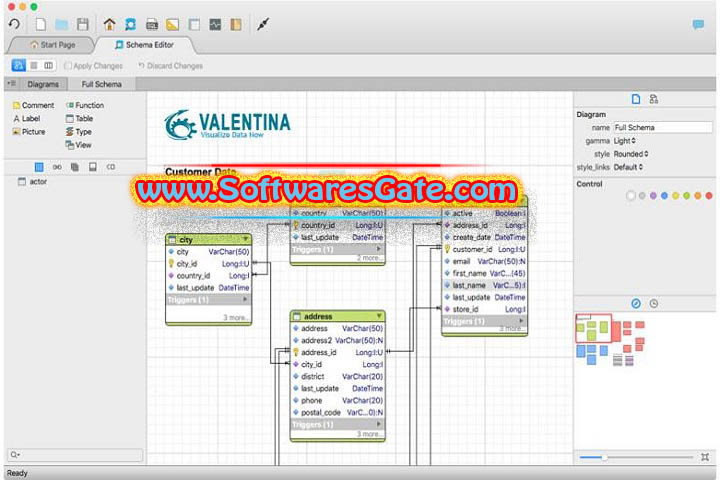Screen dimensions: 720x480
Task: Open the Full Schema tab
Action: (101, 84)
